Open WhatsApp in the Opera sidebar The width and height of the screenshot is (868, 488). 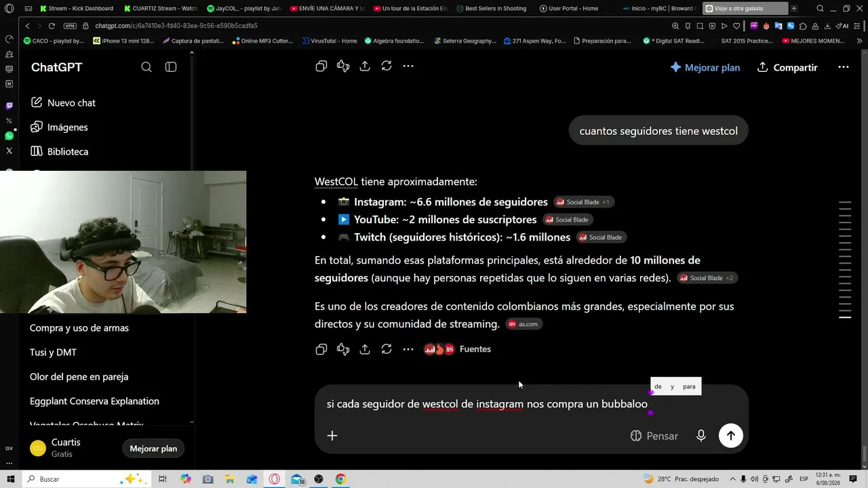(x=9, y=136)
